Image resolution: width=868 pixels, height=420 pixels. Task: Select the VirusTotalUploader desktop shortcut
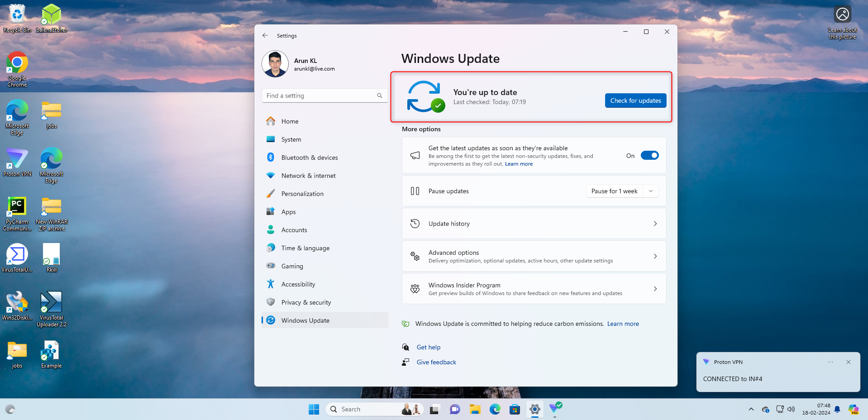point(17,258)
